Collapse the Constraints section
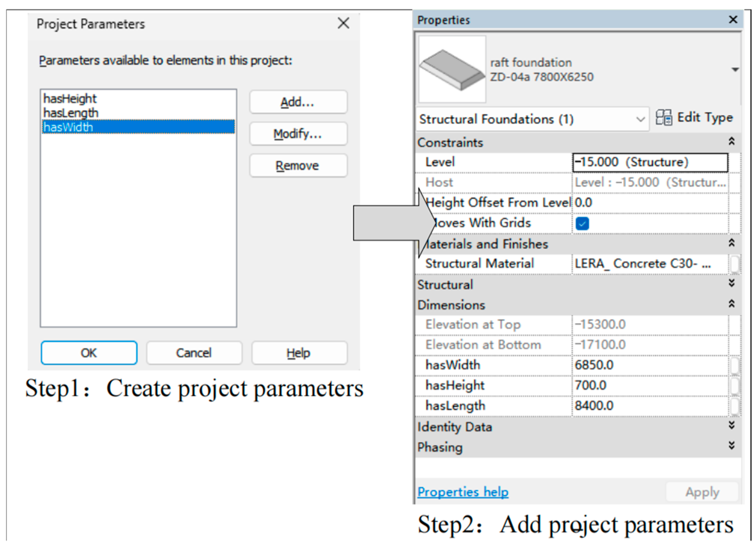 tap(731, 142)
